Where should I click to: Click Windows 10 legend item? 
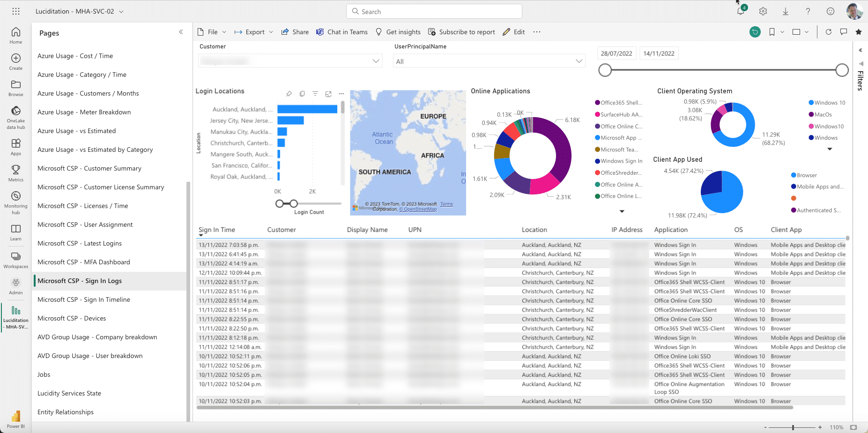click(x=827, y=103)
